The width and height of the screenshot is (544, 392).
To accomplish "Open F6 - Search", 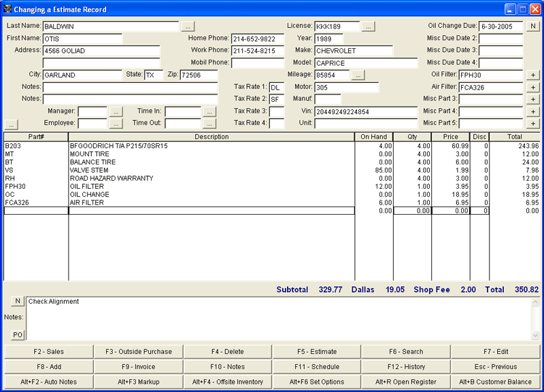I will click(x=407, y=352).
